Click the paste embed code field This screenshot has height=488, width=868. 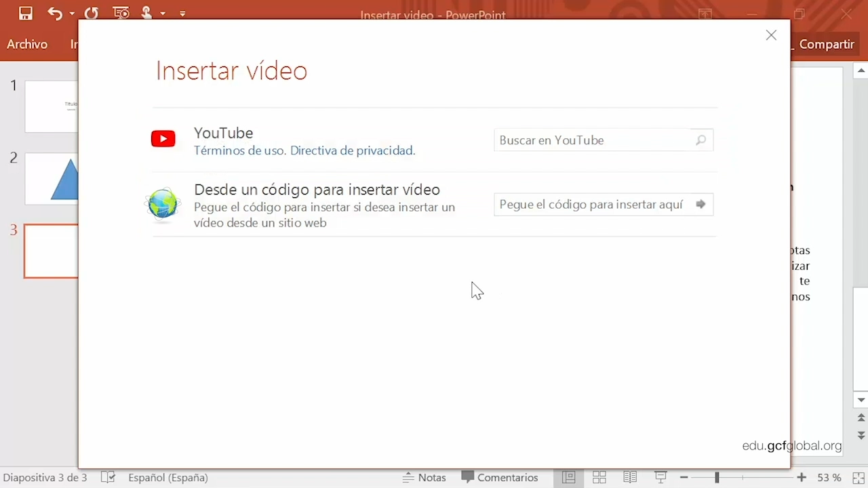(604, 205)
